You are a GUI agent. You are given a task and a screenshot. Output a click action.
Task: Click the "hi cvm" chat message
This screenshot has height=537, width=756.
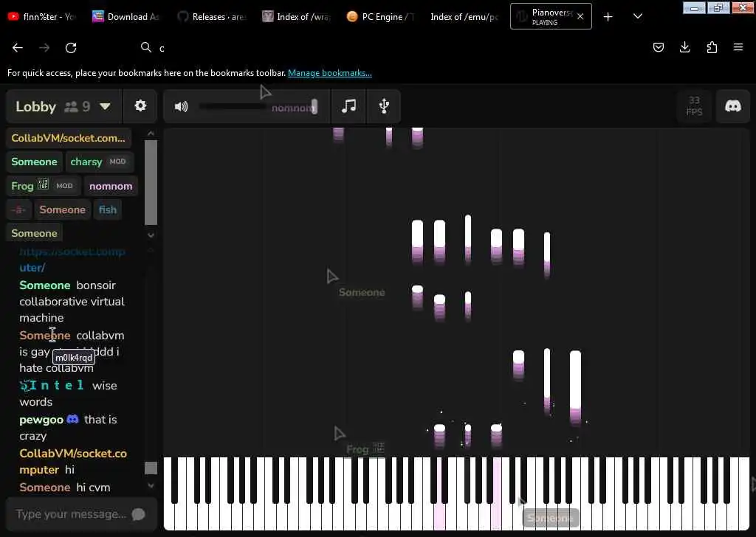click(x=93, y=488)
